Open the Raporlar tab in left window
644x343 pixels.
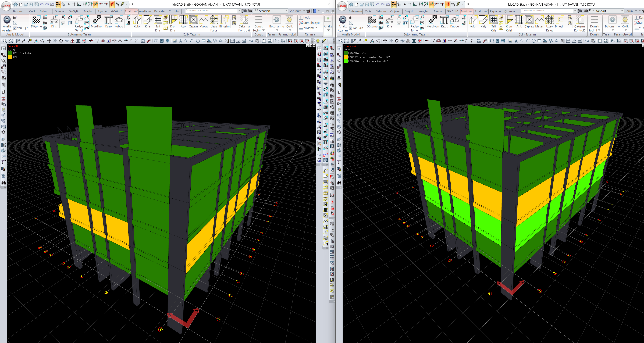[x=159, y=11]
